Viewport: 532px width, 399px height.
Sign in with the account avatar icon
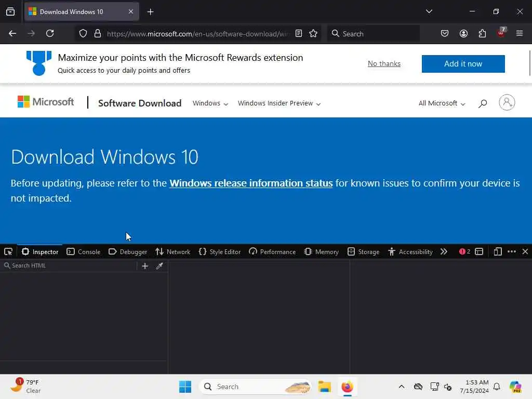pos(507,102)
